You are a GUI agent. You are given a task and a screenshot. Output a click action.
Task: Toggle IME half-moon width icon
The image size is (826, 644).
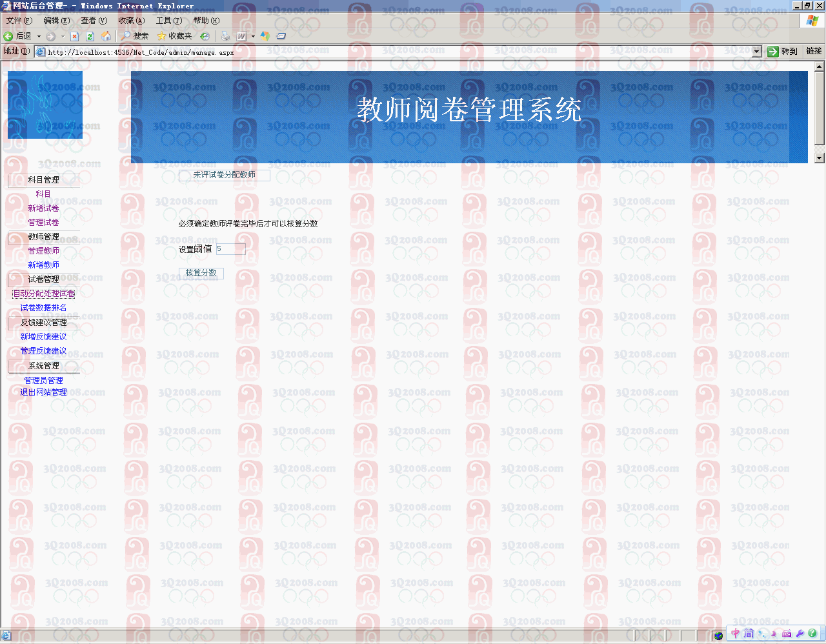click(x=774, y=634)
